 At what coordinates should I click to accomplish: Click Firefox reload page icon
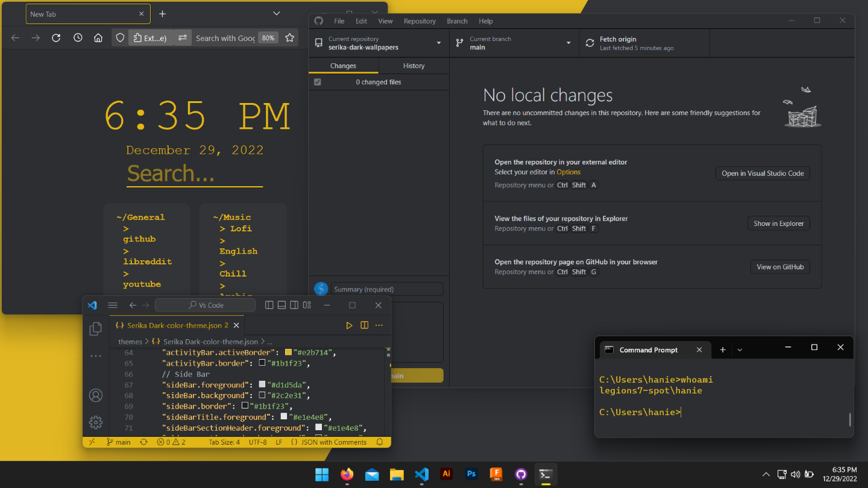(56, 38)
